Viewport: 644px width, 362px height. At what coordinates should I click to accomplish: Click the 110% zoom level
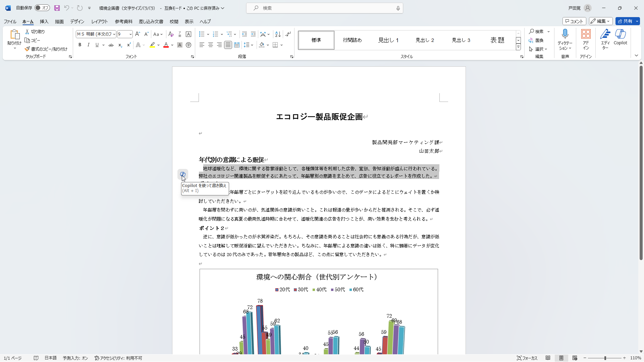click(636, 358)
